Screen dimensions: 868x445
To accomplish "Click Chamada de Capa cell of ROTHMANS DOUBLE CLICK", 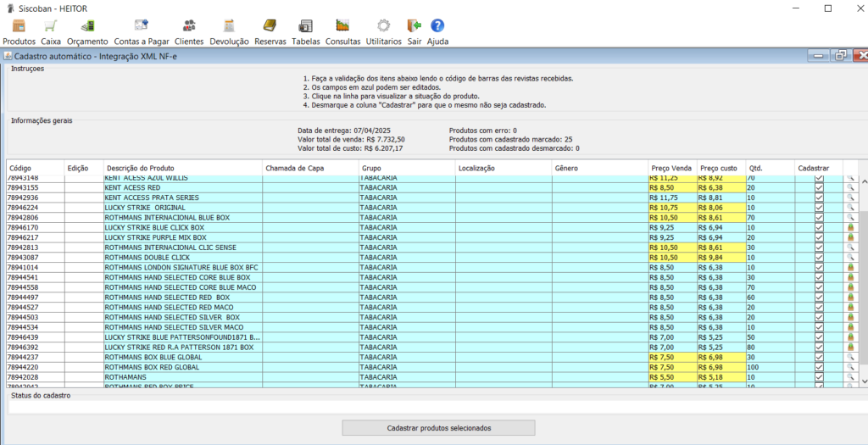I will tap(310, 258).
